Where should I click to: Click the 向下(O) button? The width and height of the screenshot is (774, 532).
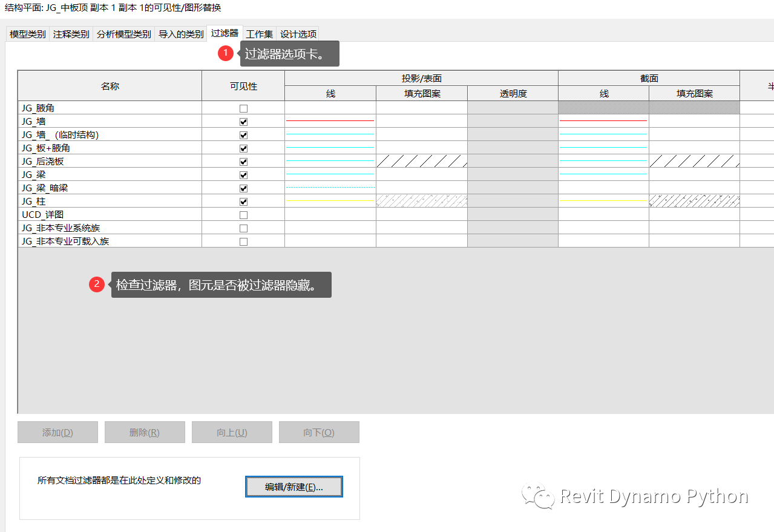click(x=319, y=432)
